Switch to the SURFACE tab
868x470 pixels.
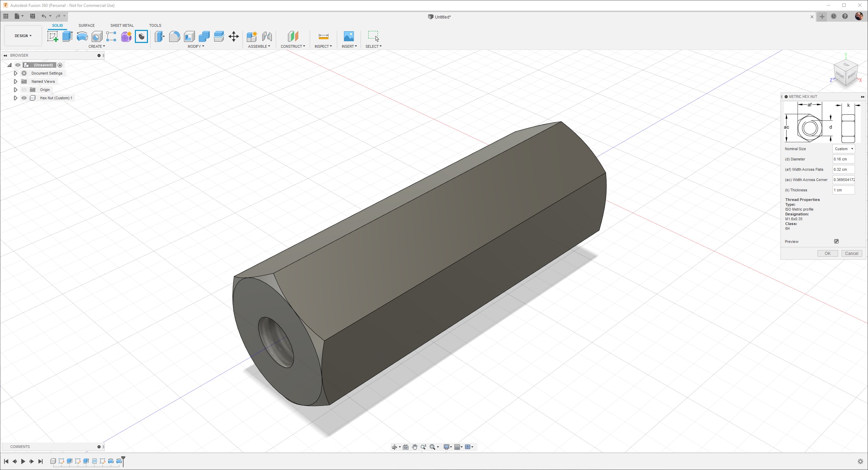86,25
